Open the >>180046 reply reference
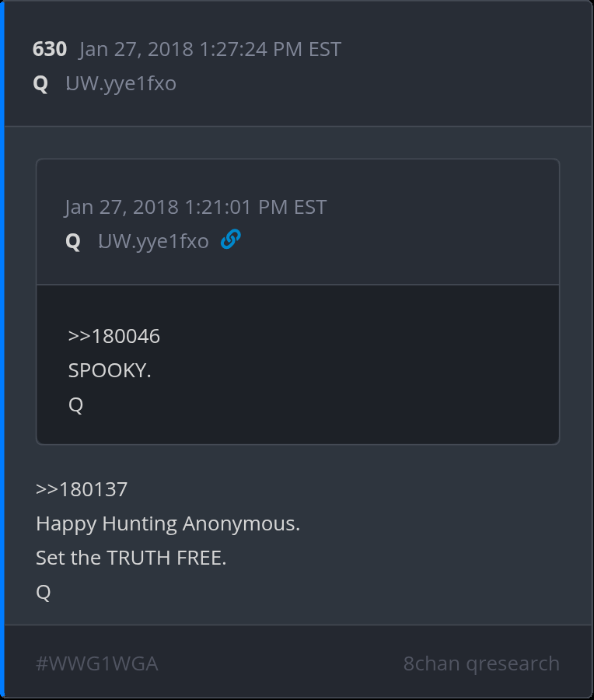 114,336
